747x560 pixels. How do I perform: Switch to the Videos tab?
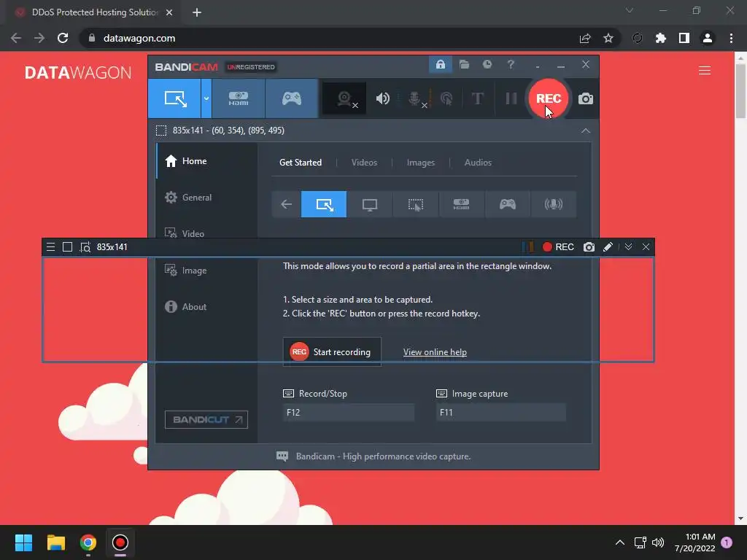tap(364, 163)
